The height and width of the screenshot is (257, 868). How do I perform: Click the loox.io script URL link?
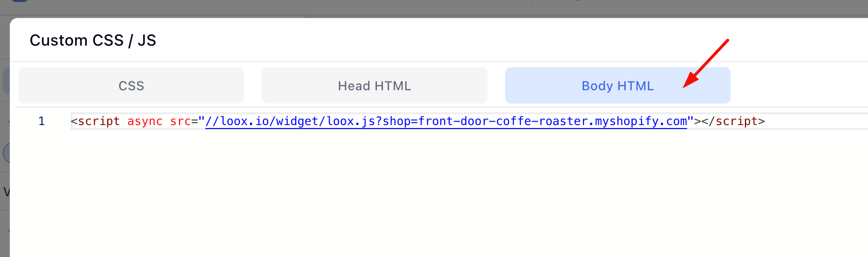point(445,121)
